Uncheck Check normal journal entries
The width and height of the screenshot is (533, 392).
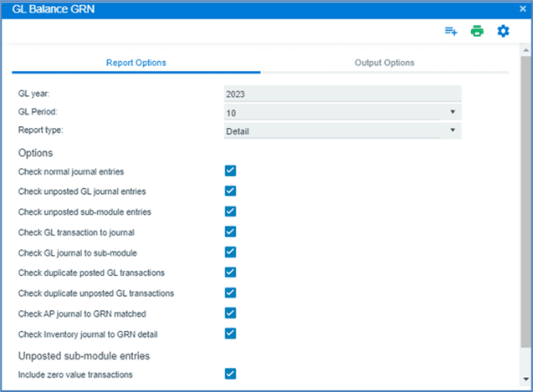[x=231, y=171]
